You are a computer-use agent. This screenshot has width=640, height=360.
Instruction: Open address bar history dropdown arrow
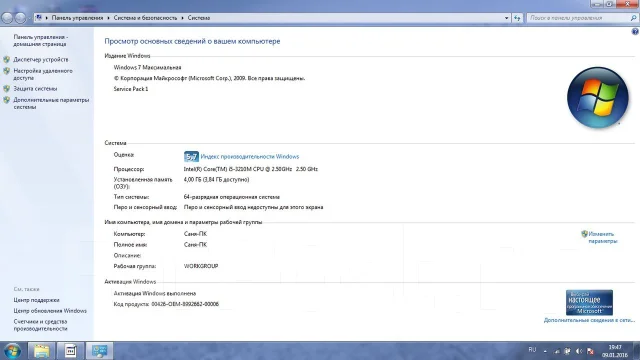coord(507,18)
